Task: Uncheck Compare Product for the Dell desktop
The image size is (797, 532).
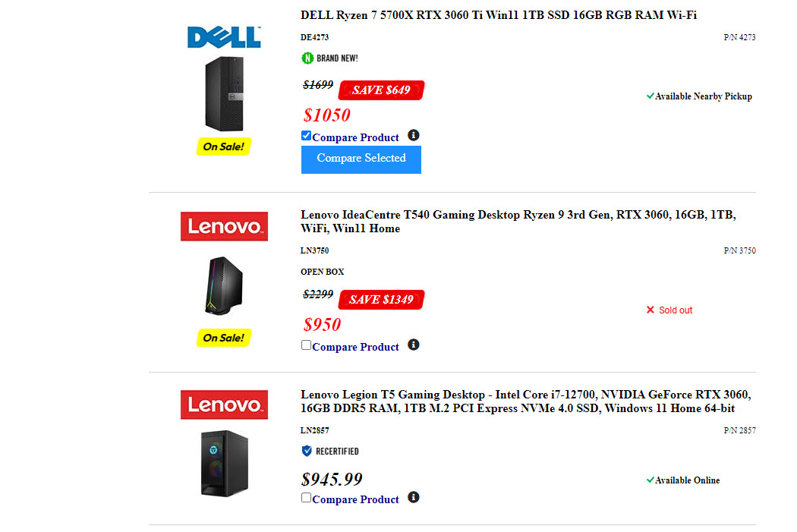Action: (x=307, y=136)
